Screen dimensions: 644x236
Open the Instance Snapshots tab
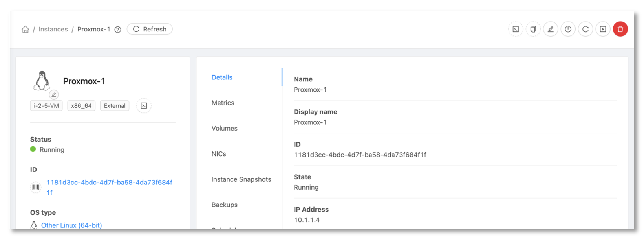tap(241, 179)
